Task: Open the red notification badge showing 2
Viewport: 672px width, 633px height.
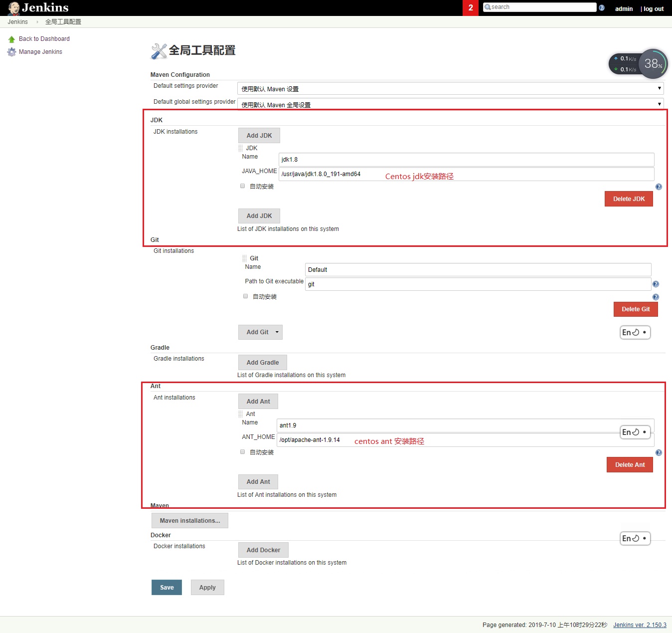Action: (x=471, y=8)
